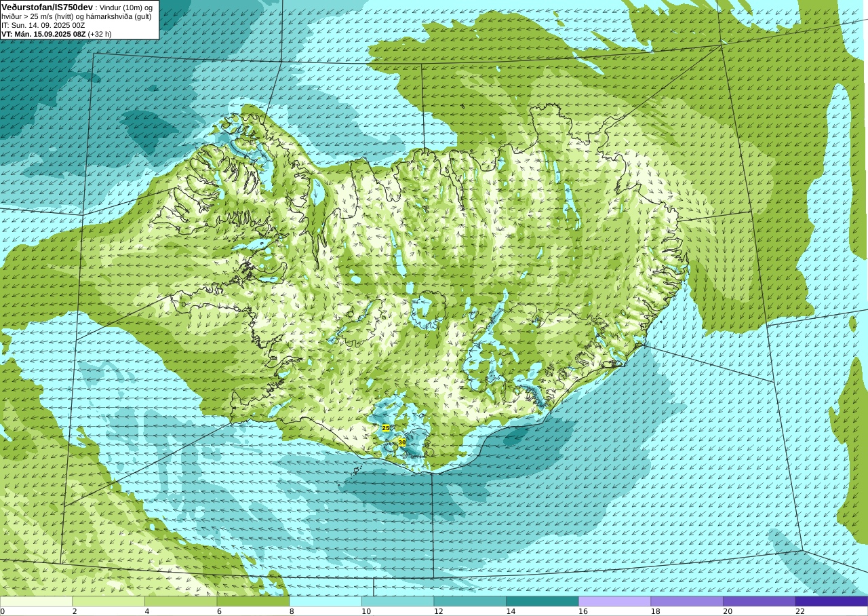The height and width of the screenshot is (616, 868).
Task: Click the legend scale number 0
Action: coord(3,611)
